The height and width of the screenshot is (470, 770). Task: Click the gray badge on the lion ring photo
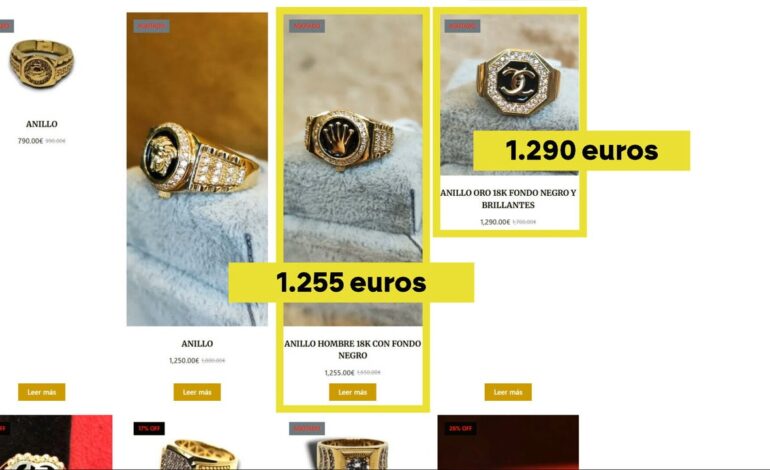152,26
